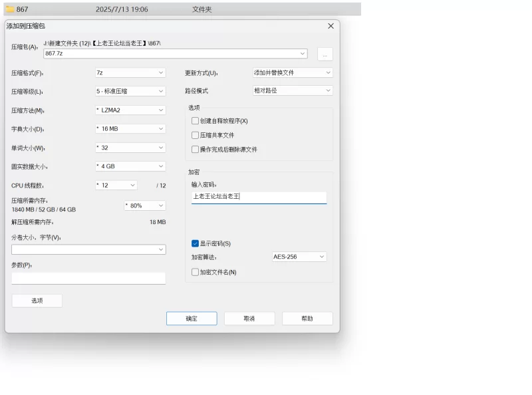Enable 压缩共享文件 checkbox
This screenshot has height=395, width=532.
pos(195,135)
